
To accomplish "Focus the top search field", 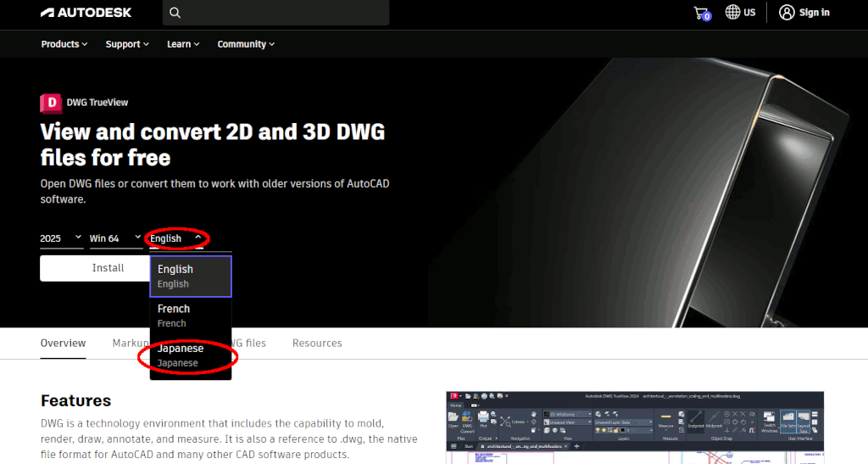I will pyautogui.click(x=275, y=13).
